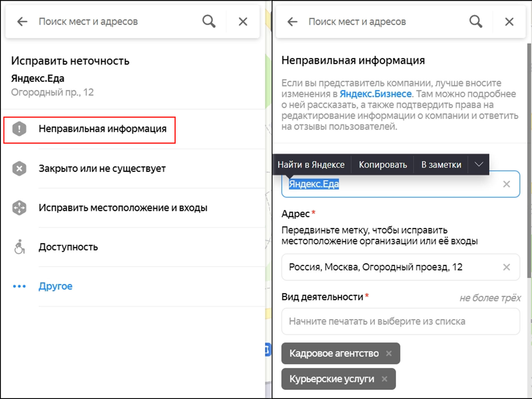Click address field with Огородный проезд, 12

[401, 267]
